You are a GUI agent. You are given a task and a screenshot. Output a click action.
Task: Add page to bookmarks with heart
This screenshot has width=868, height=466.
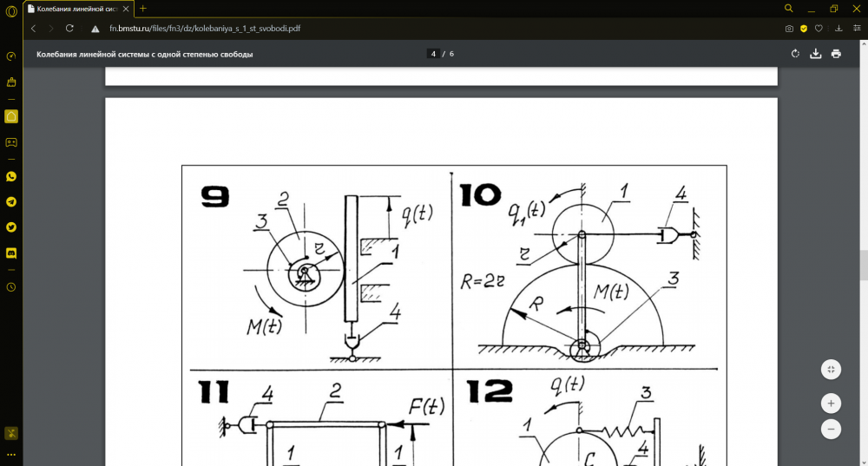(819, 29)
